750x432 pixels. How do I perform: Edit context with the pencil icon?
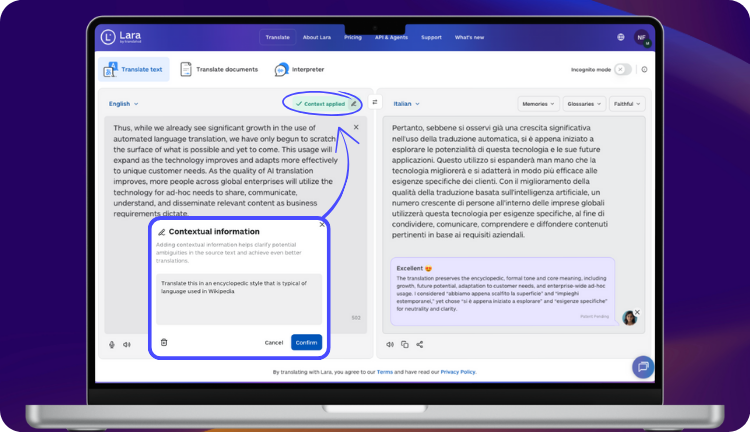click(x=353, y=103)
